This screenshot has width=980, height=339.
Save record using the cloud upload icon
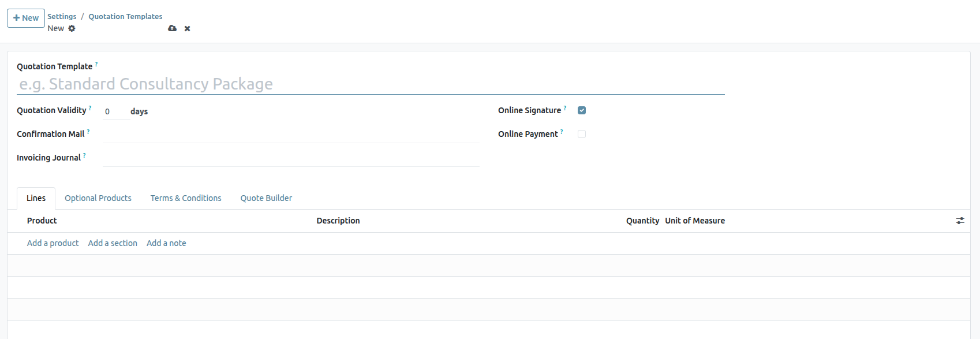click(x=172, y=28)
